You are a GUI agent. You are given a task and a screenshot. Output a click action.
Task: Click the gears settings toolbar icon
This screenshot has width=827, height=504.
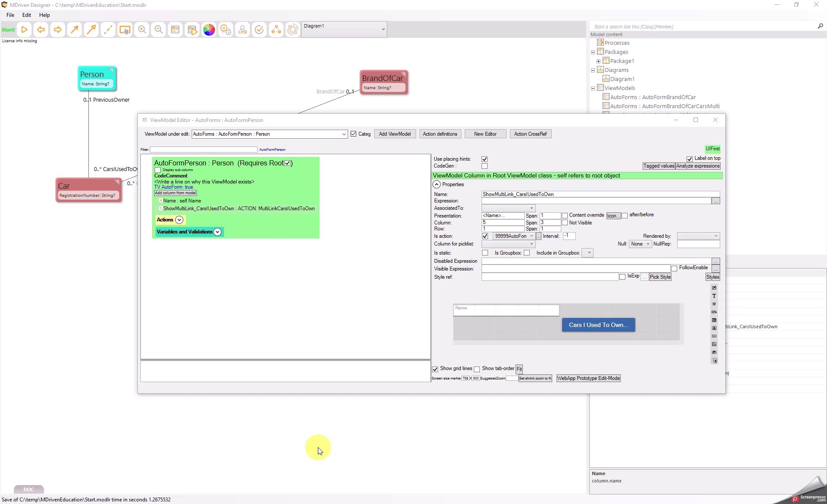pyautogui.click(x=226, y=30)
